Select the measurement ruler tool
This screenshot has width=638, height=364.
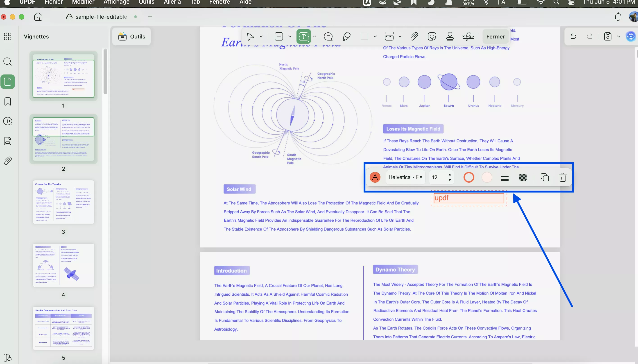389,36
